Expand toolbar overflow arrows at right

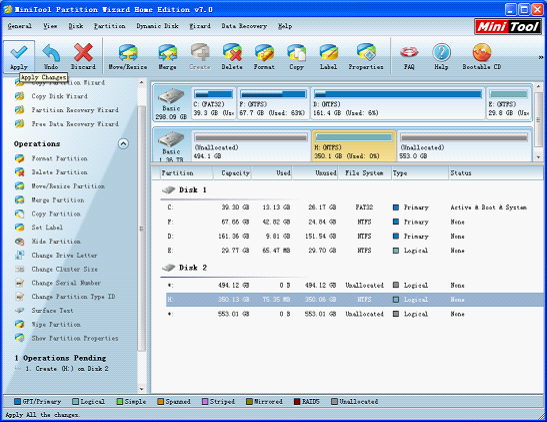(540, 57)
